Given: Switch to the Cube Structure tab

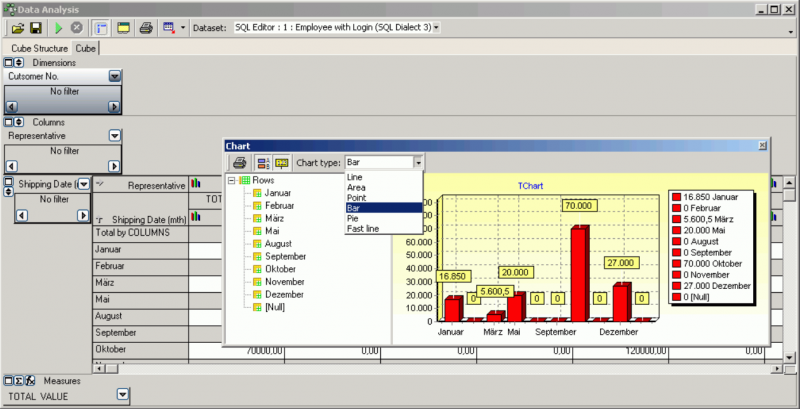Looking at the screenshot, I should point(39,48).
